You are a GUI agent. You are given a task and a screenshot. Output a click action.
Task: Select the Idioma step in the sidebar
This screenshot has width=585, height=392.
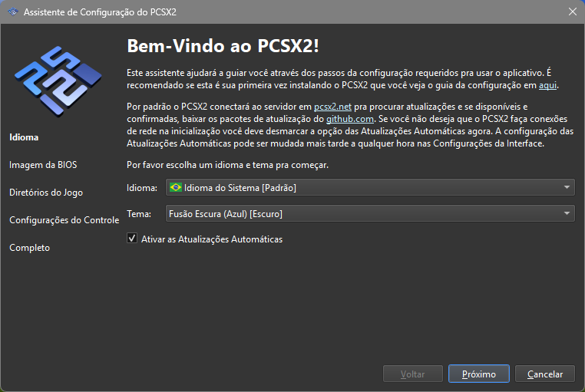24,137
